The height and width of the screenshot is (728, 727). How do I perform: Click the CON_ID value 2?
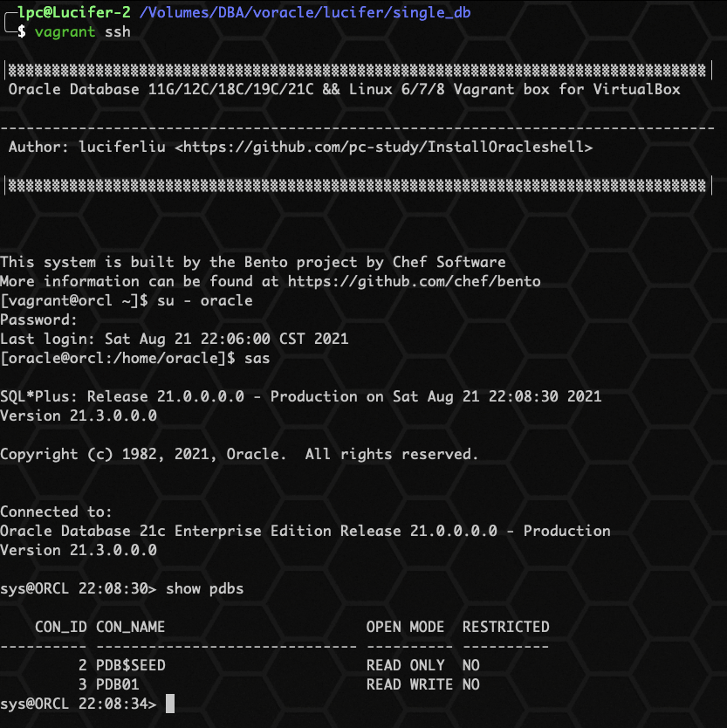point(83,665)
